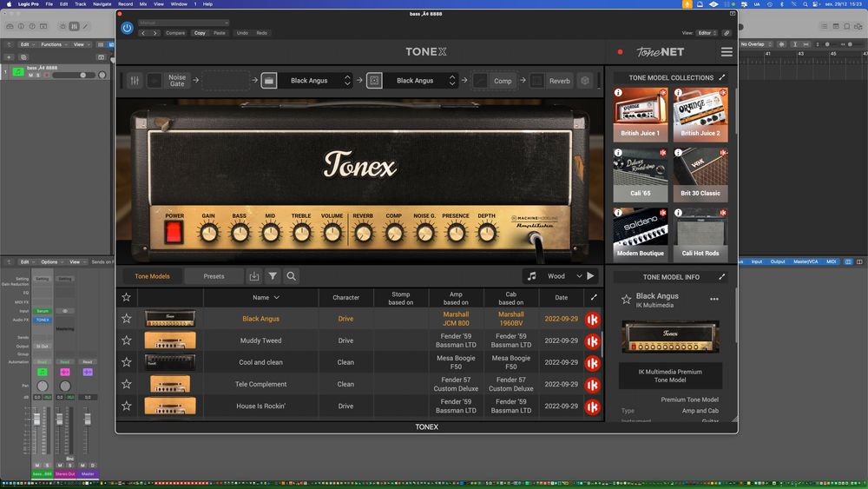The height and width of the screenshot is (489, 868).
Task: Open the tone model filter funnel
Action: tap(273, 276)
